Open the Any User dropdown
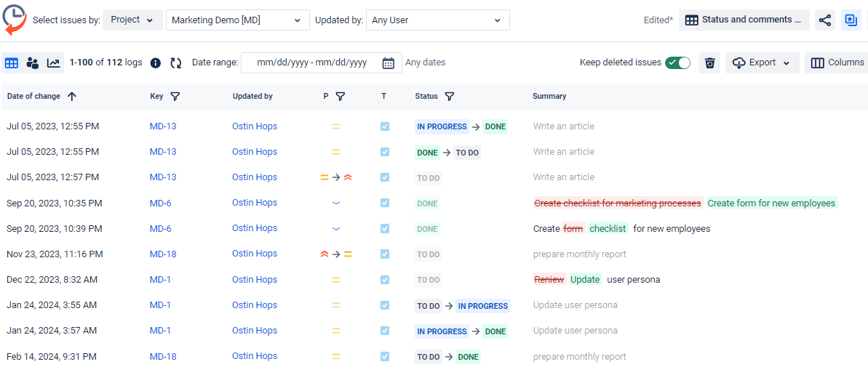 pos(437,20)
